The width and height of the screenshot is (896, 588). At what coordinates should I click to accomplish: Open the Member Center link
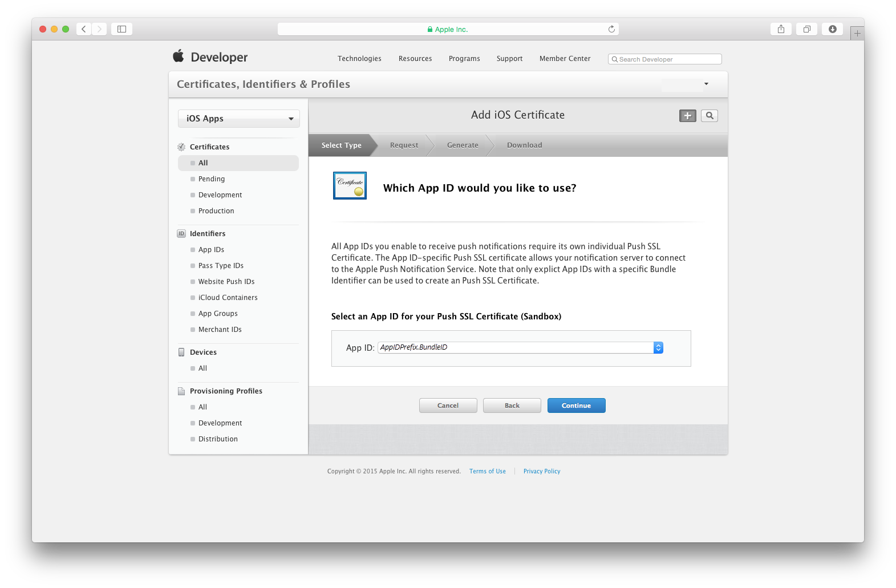click(x=565, y=59)
